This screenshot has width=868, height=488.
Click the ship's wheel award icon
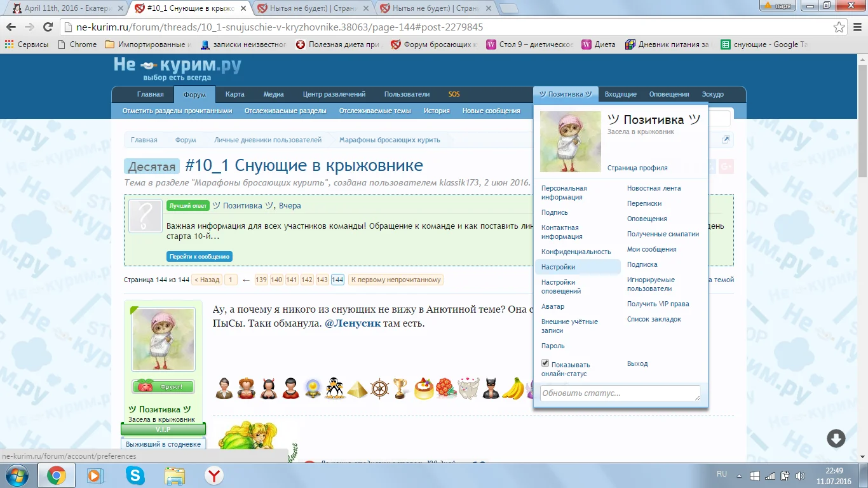coord(379,388)
